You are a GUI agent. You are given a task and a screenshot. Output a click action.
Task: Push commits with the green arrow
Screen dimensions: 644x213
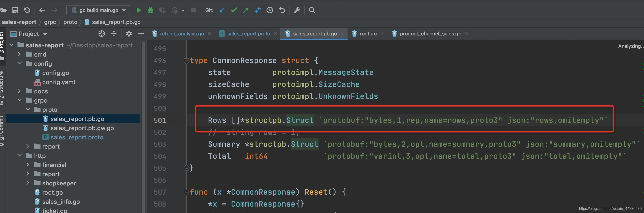246,10
